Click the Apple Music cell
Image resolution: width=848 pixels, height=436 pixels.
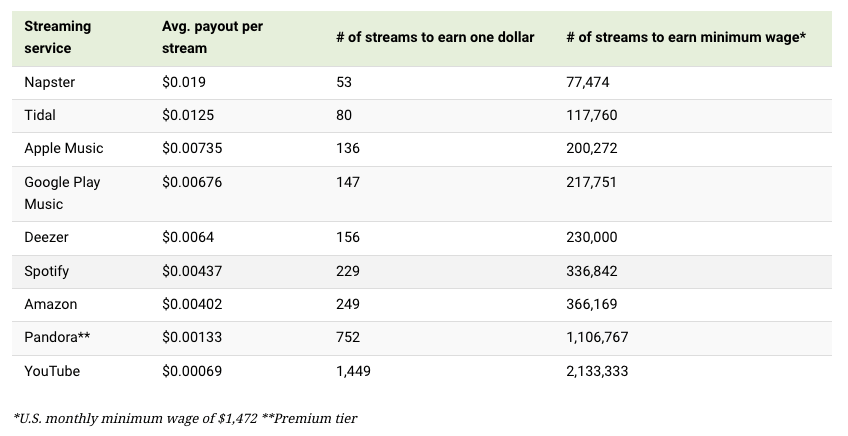[x=64, y=148]
